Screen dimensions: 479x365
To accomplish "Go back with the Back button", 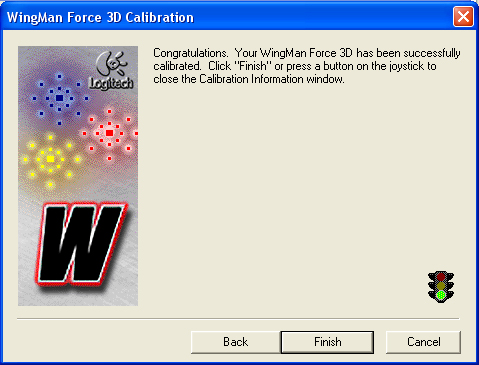I will click(236, 342).
